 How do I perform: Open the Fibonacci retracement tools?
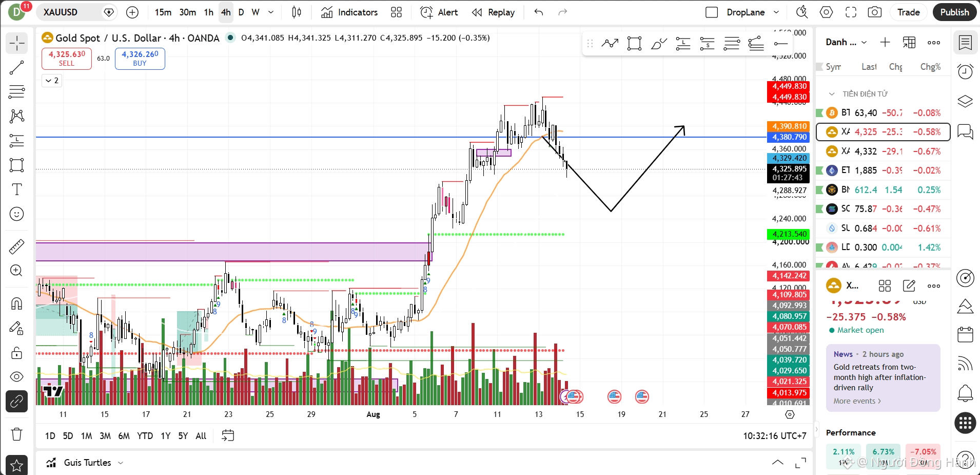16,92
